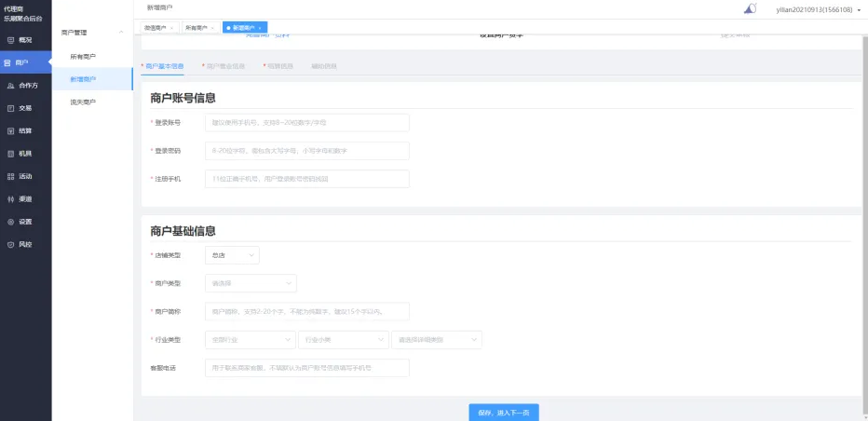Click the 设置 settings icon in sidebar

10,222
